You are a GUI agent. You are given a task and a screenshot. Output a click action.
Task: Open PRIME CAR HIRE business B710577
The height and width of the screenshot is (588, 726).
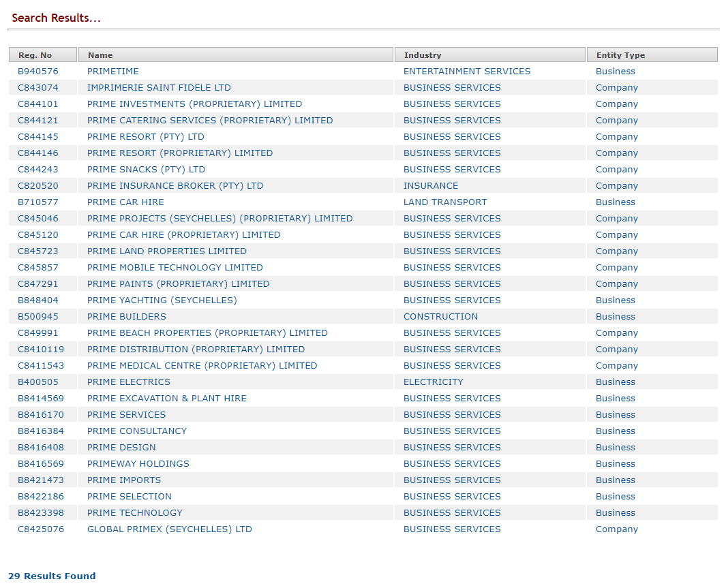[125, 202]
